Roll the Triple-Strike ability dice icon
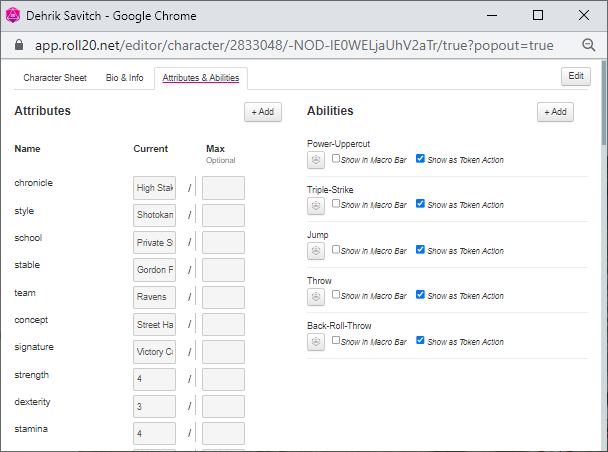608x452 pixels. click(x=315, y=205)
